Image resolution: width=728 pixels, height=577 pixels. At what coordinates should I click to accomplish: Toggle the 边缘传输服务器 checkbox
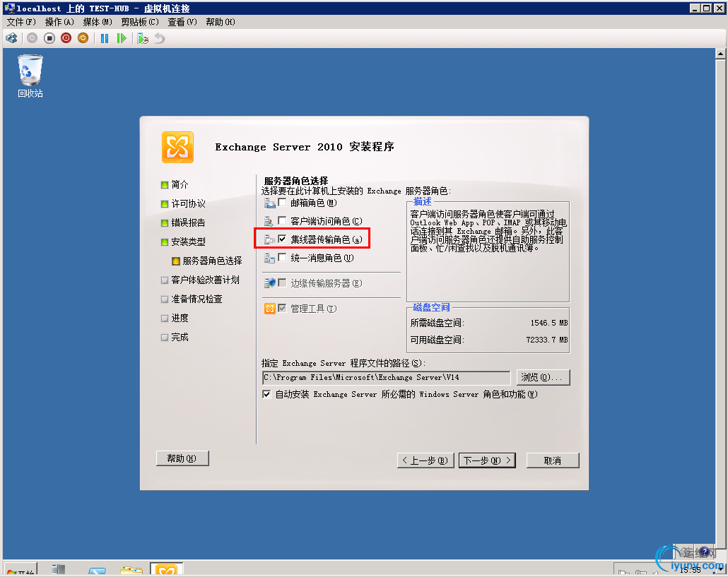282,282
